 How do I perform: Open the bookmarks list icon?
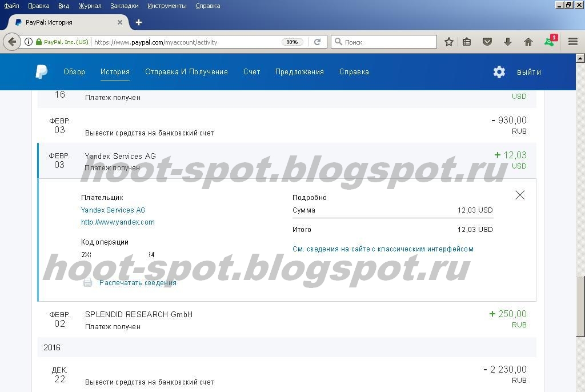[467, 42]
